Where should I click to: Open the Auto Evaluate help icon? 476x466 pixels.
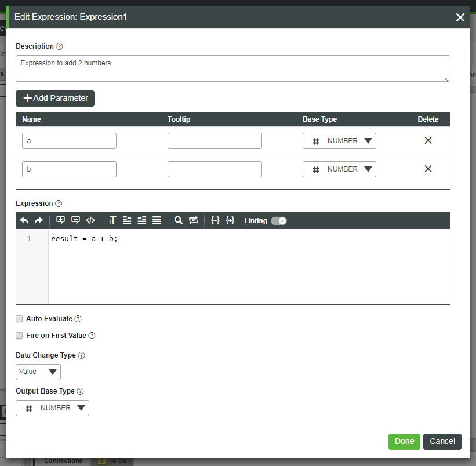78,319
